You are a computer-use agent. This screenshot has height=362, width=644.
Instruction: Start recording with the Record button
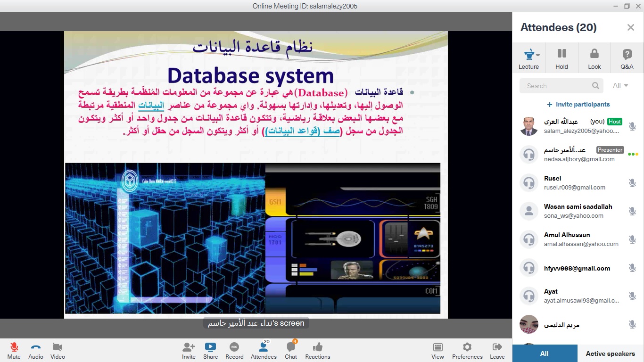click(x=234, y=351)
